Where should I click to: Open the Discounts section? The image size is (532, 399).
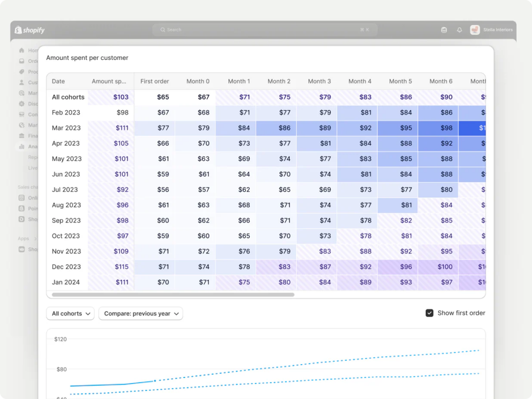tap(22, 104)
